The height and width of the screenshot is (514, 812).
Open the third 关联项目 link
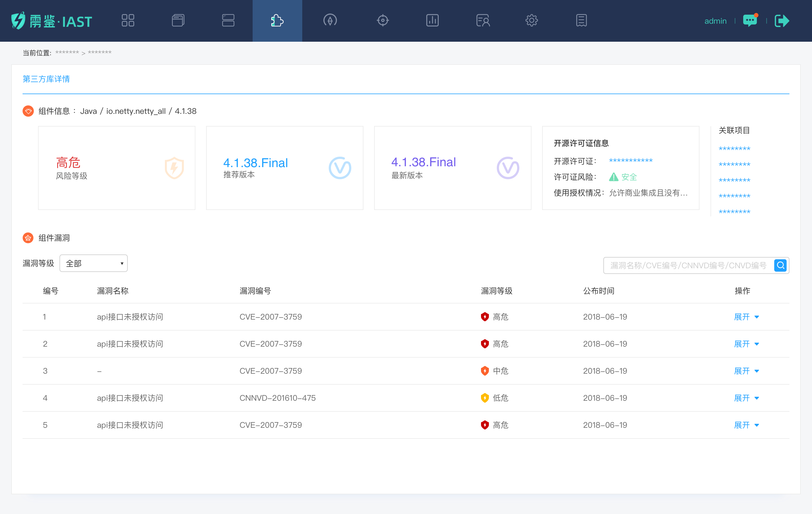tap(734, 180)
